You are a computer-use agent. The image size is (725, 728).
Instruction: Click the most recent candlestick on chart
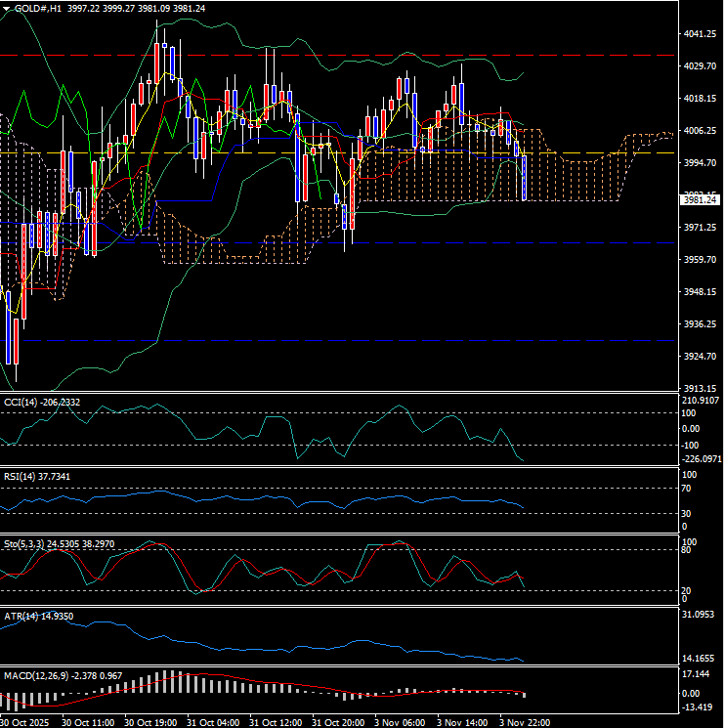coord(526,178)
